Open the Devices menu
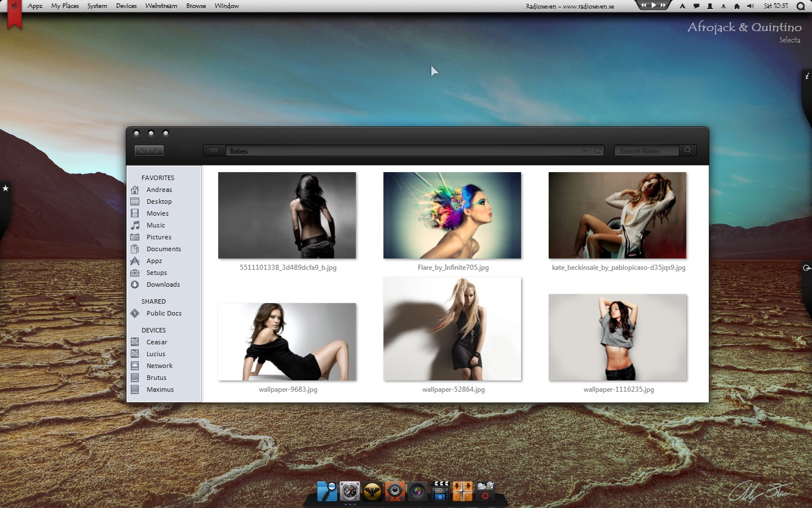Viewport: 812px width, 508px height. [x=126, y=6]
